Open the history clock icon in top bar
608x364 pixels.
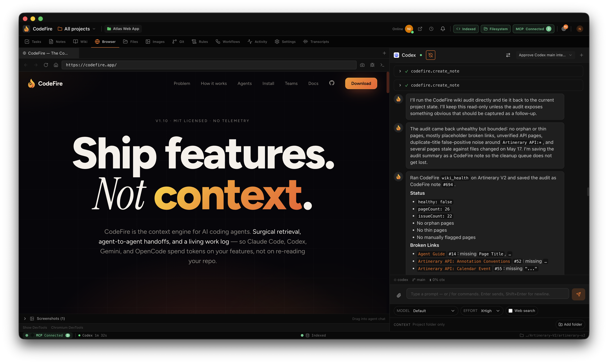pyautogui.click(x=431, y=29)
